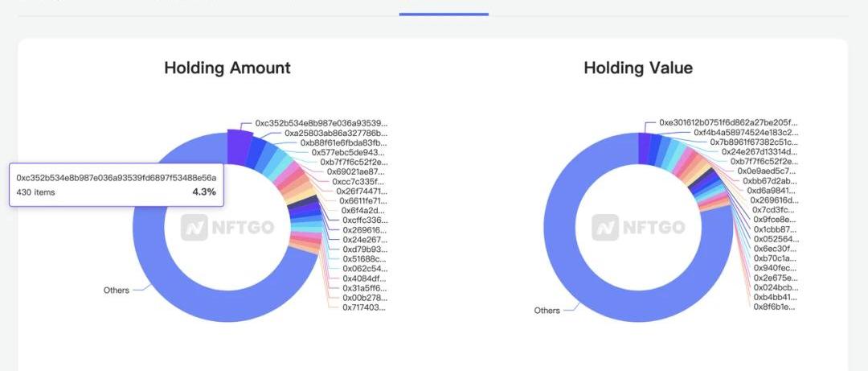
Task: Open the 0x24e267d13314d label in Holding Value
Action: pos(759,151)
